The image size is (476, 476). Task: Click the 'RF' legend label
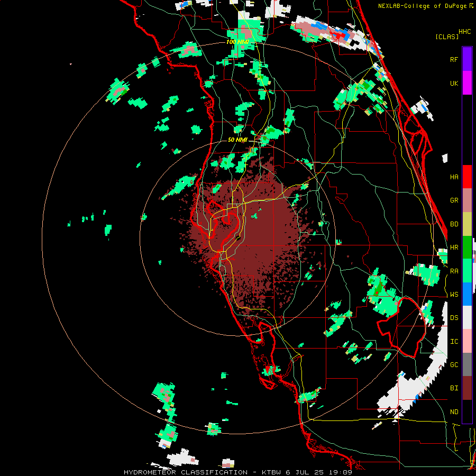pos(454,59)
